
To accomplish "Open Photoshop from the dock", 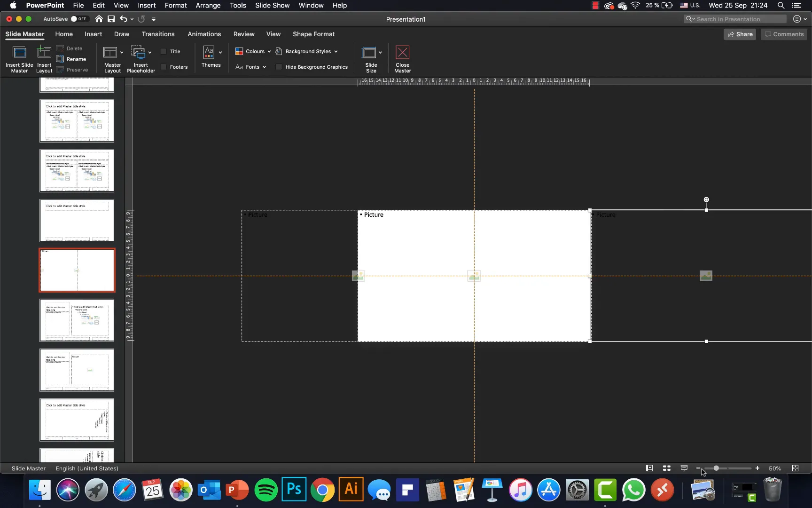I will point(294,490).
